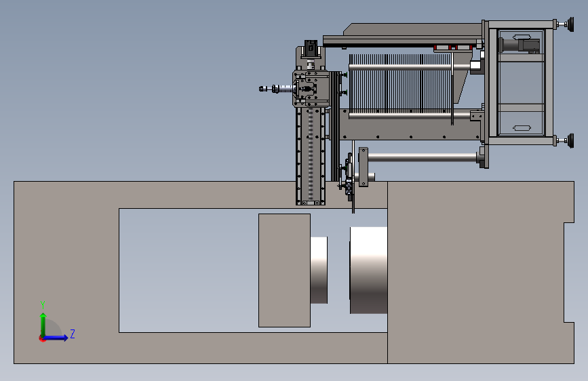Select the rectangular block inside the machine opening

[x=284, y=270]
